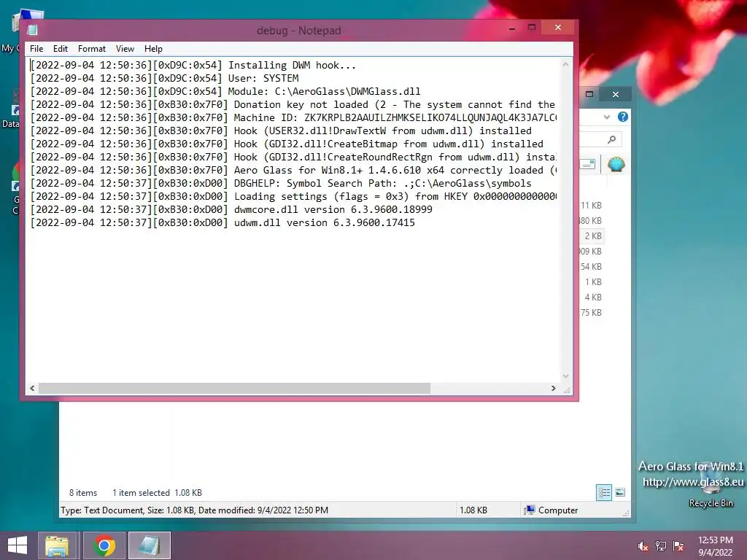Switch Explorer to large icons view
The width and height of the screenshot is (747, 560).
(x=620, y=492)
